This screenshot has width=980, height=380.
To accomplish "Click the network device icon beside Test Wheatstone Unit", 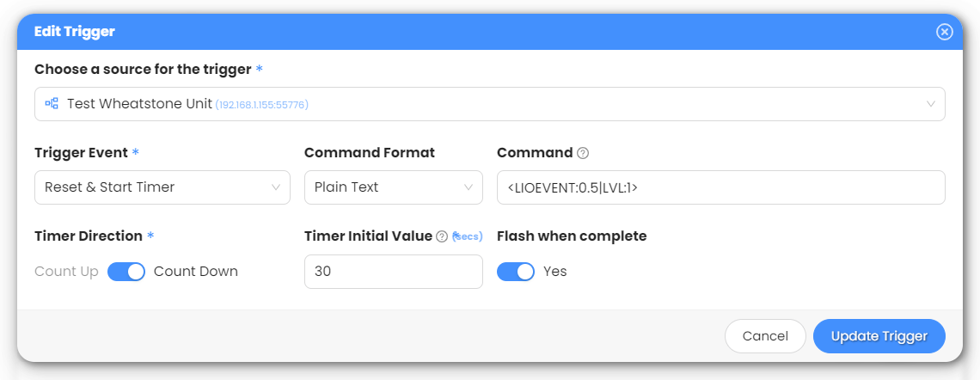I will point(52,104).
